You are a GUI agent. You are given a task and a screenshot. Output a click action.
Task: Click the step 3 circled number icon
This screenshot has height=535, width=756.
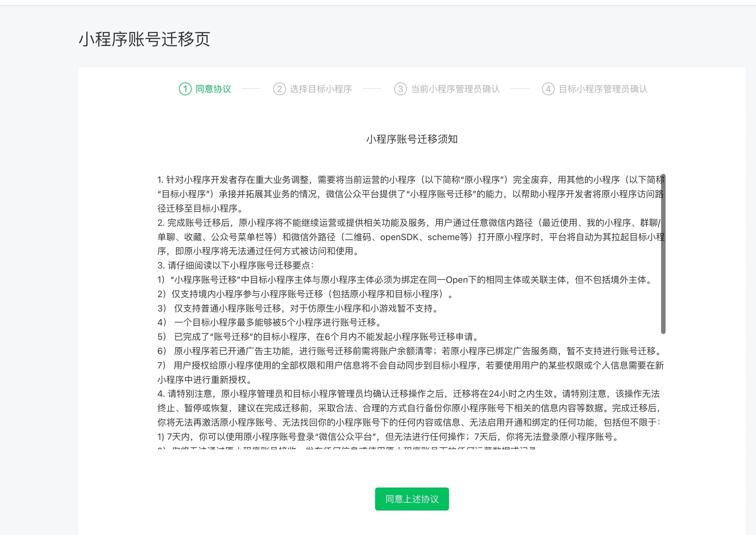pos(400,89)
